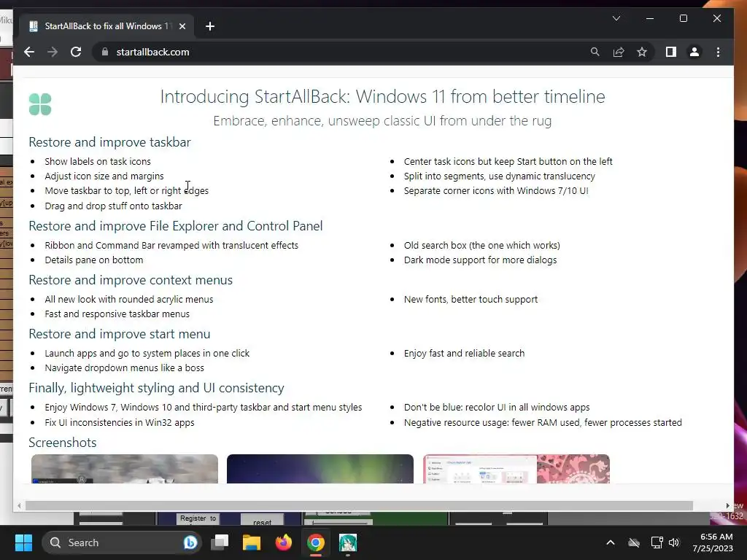The image size is (747, 560).
Task: Click the 'Register to' button in the background window
Action: (x=198, y=518)
